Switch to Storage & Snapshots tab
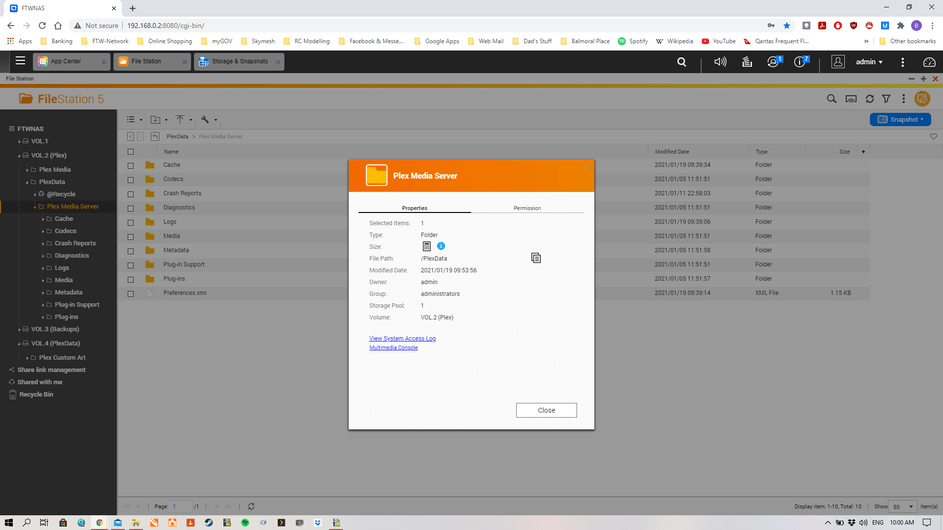This screenshot has width=943, height=530. (239, 61)
